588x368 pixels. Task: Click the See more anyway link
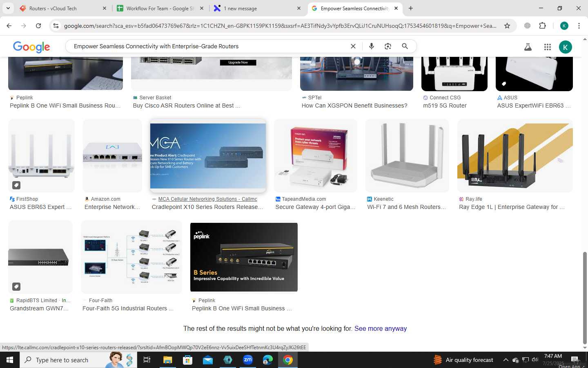381,328
